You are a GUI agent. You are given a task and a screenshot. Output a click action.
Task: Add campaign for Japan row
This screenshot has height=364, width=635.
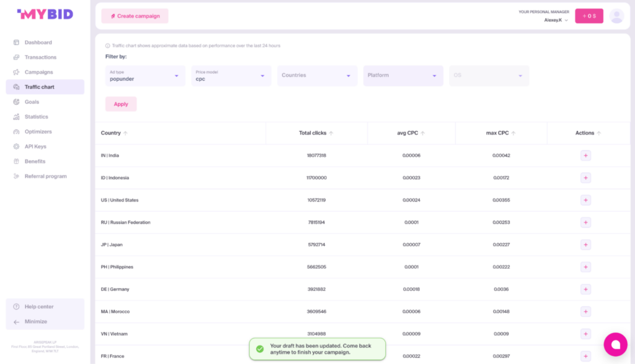coord(585,244)
